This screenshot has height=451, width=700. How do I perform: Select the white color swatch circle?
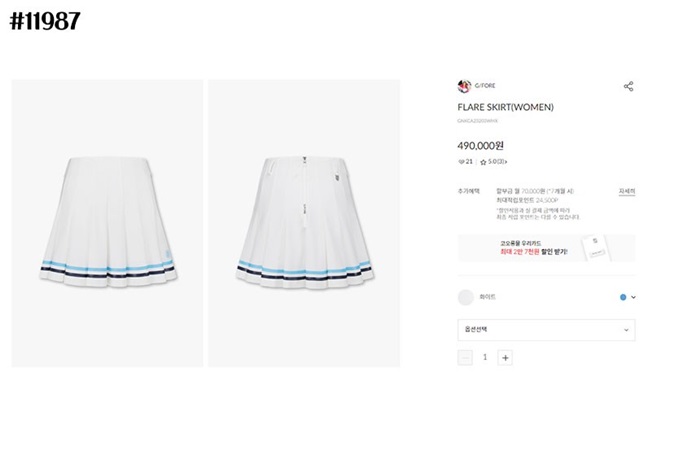(466, 297)
